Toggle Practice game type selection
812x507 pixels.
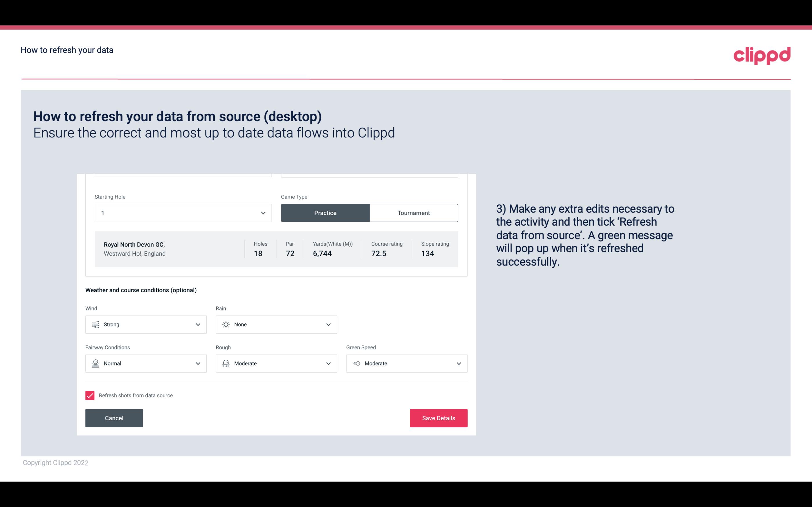[325, 213]
